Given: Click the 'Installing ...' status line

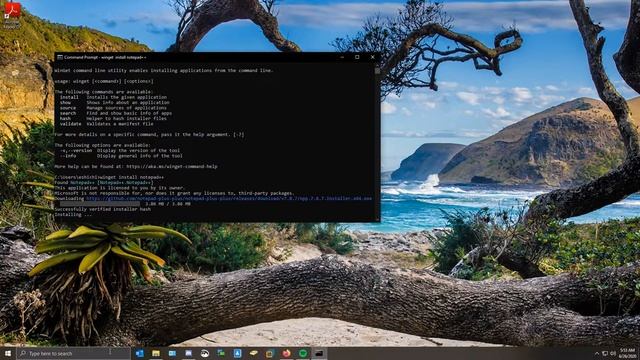Looking at the screenshot, I should click(x=73, y=215).
